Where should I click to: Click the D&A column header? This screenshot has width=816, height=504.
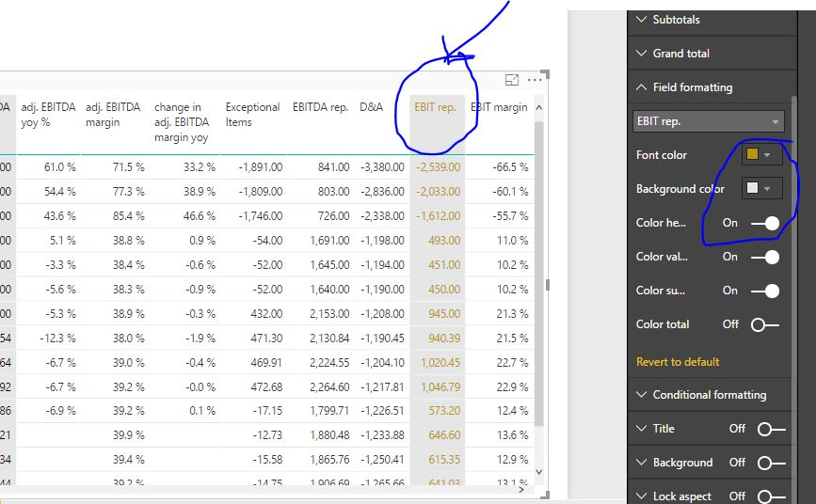tap(371, 107)
